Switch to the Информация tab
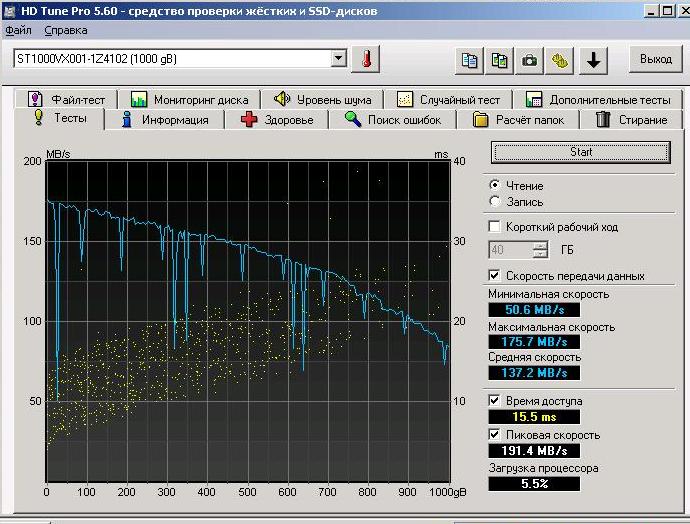 165,120
